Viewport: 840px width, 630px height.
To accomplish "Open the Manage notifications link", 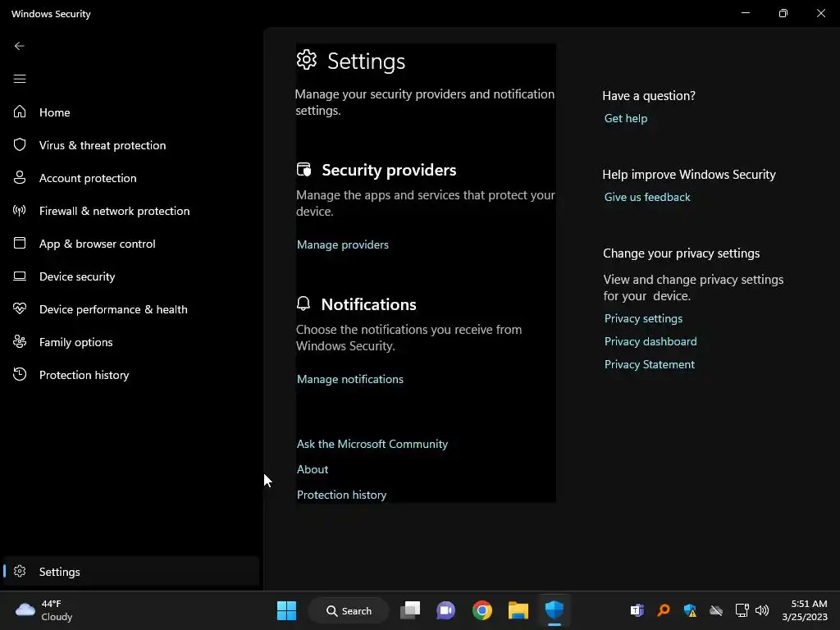I will (349, 379).
